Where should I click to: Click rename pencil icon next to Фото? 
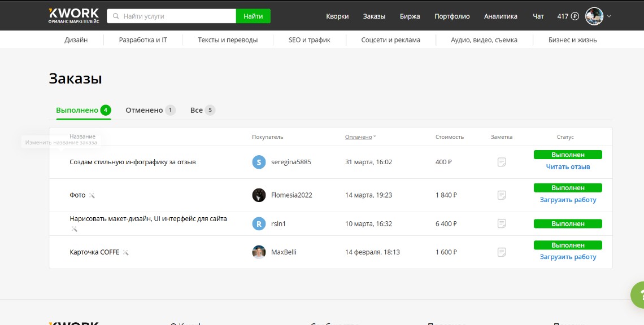pyautogui.click(x=92, y=196)
